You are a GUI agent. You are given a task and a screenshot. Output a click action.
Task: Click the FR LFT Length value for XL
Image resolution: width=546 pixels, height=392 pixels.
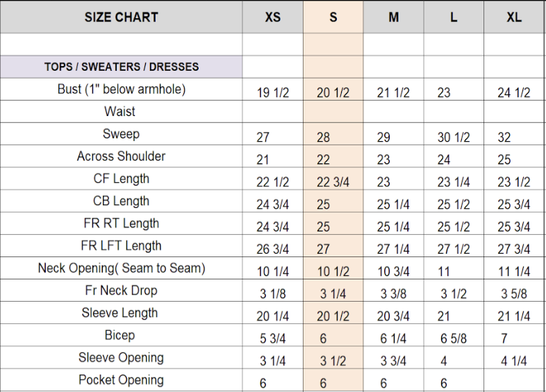coord(513,250)
